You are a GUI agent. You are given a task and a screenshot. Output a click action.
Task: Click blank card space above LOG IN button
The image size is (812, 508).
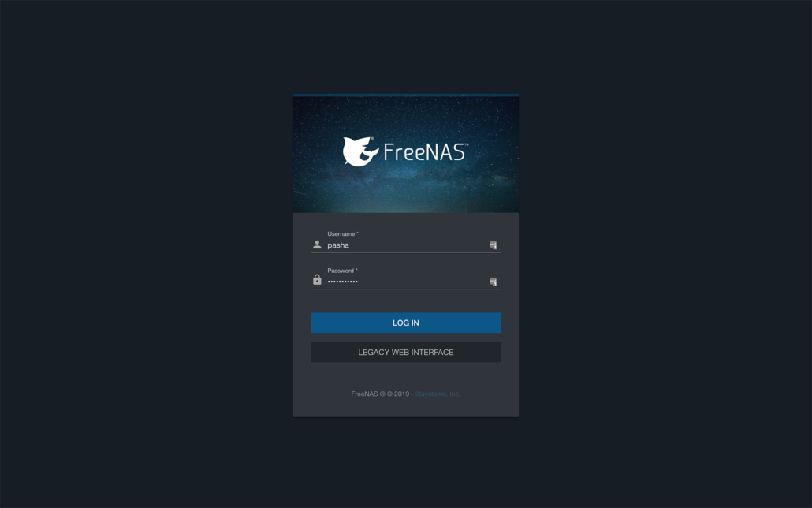(405, 301)
